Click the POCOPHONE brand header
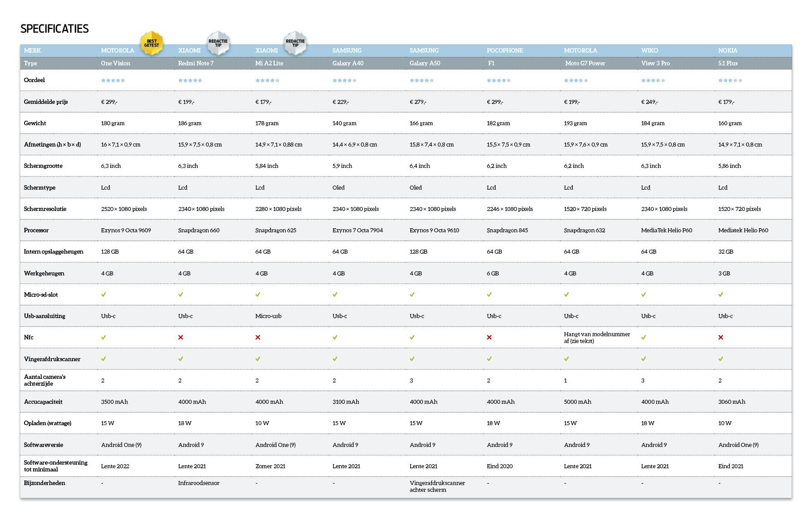The width and height of the screenshot is (812, 520). pos(505,50)
